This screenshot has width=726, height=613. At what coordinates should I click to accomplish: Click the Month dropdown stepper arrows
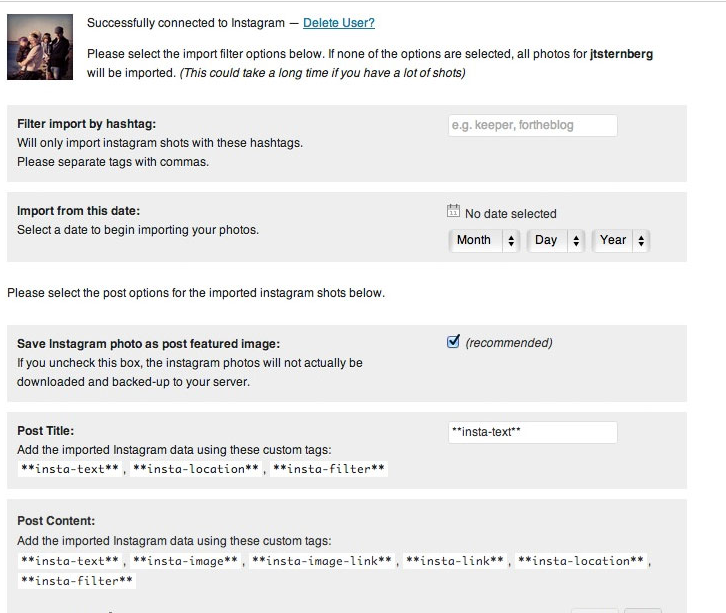[x=511, y=241]
